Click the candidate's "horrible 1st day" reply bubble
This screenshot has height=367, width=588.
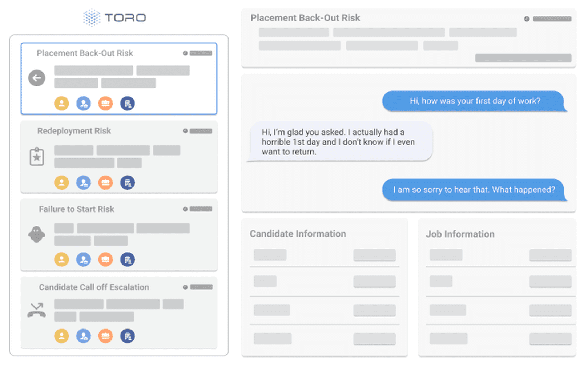[x=340, y=142]
